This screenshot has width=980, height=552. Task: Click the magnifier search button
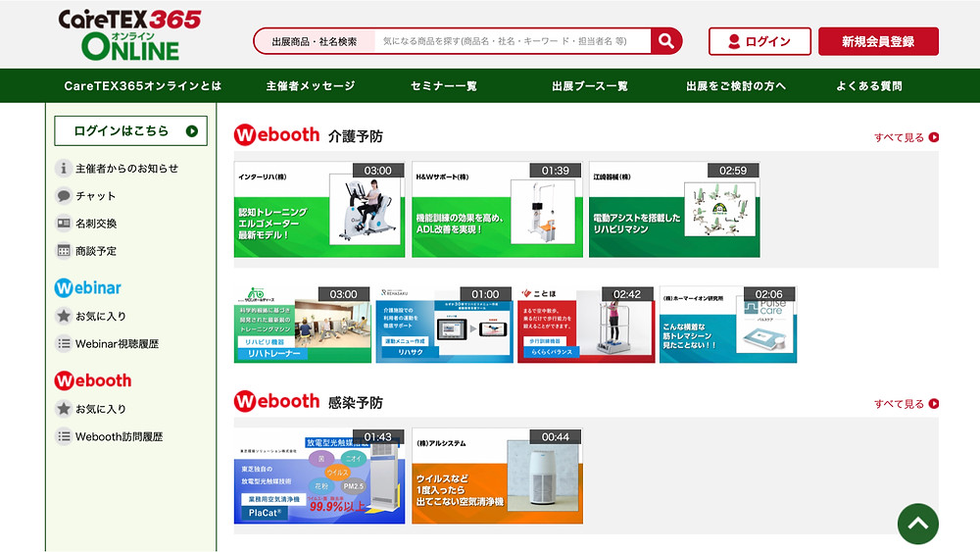point(665,41)
